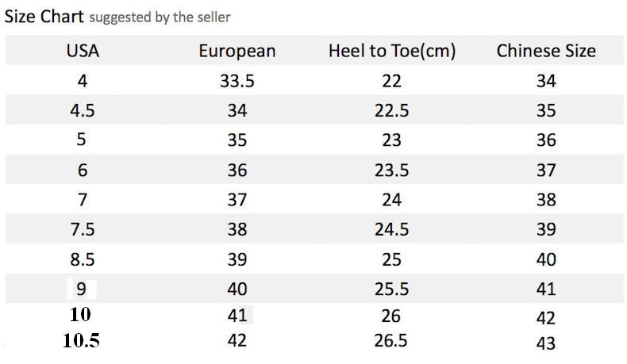Select the USA column header
This screenshot has height=364, width=627.
click(x=83, y=51)
